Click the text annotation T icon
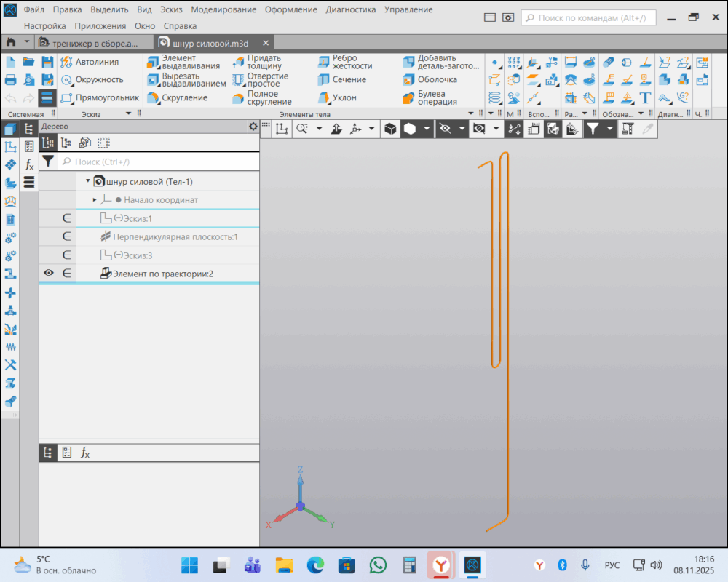728x582 pixels. (645, 97)
